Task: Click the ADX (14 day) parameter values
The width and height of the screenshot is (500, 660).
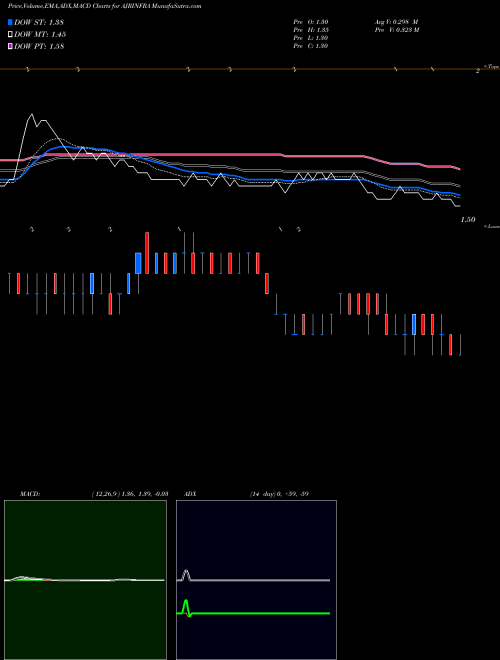Action: (279, 494)
